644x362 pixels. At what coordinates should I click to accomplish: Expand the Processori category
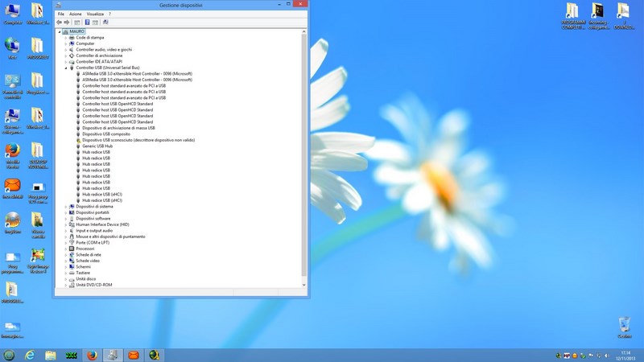[65, 249]
